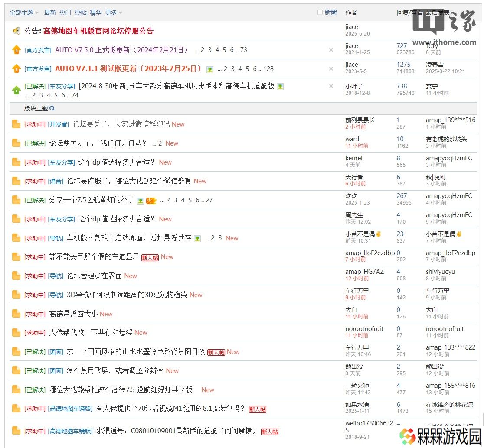Click the folder icon of 周先生's dpi值 thread
This screenshot has width=484, height=448.
pos(16,219)
